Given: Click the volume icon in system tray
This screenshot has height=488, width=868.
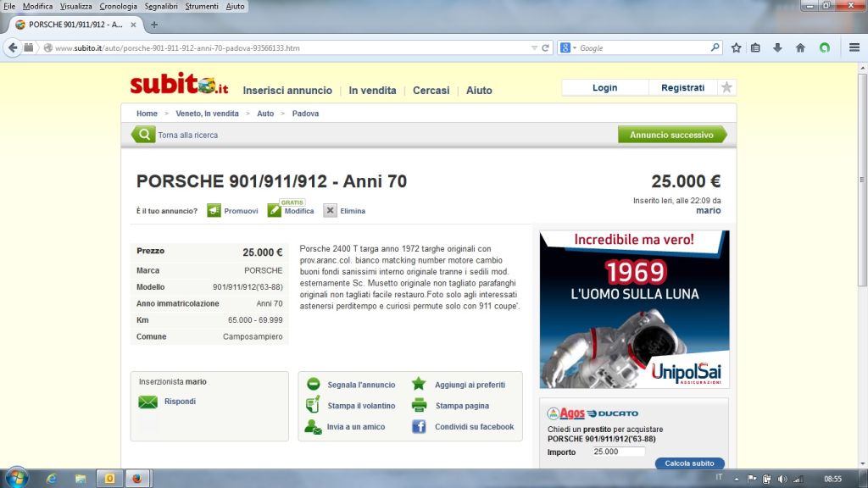Looking at the screenshot, I should pyautogui.click(x=782, y=480).
